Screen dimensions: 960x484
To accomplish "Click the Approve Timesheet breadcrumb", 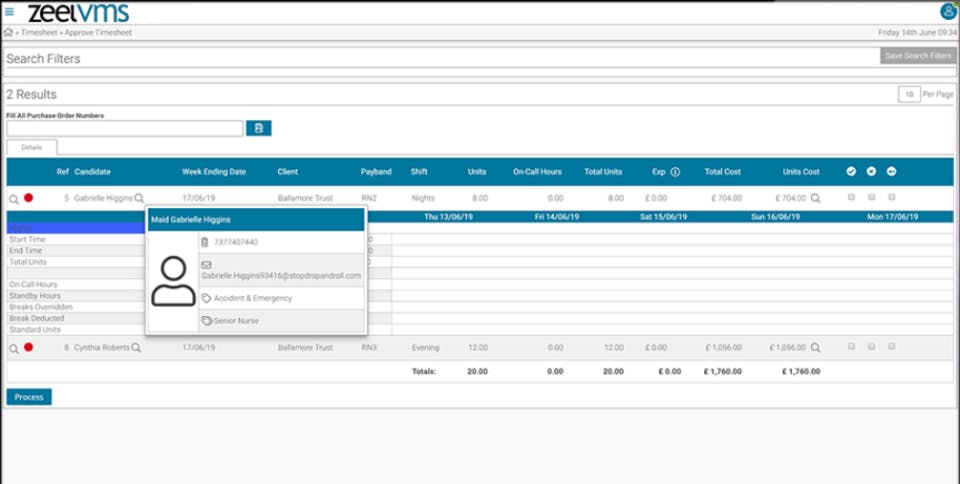I will coord(98,32).
